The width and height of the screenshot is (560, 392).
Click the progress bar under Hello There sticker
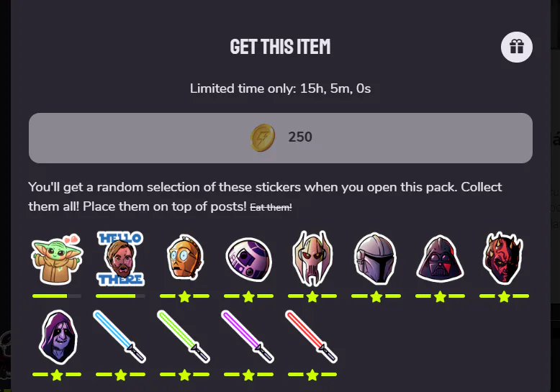(120, 296)
